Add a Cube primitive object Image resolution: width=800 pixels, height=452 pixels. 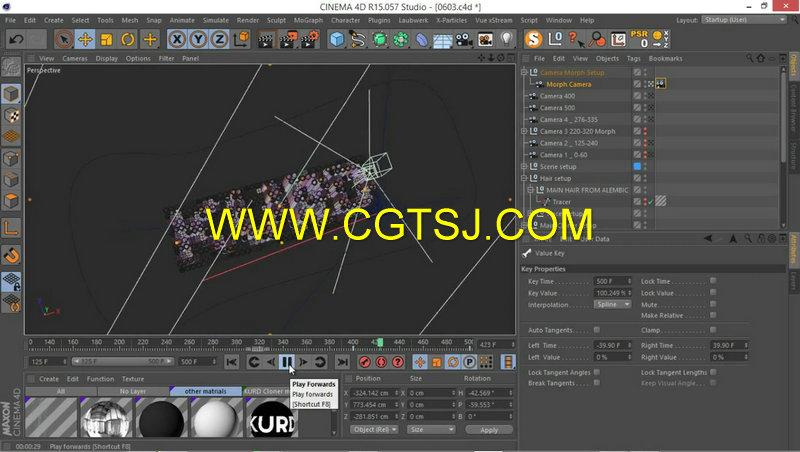(x=337, y=39)
